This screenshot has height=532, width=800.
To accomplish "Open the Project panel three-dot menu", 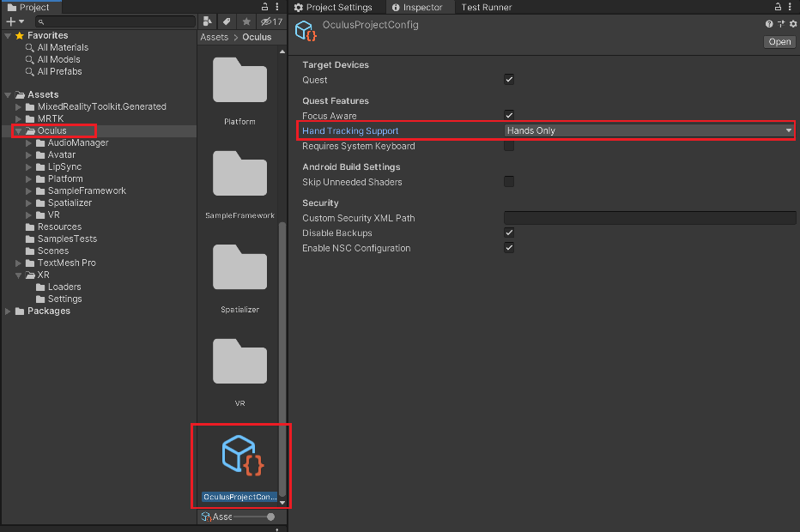I will click(277, 7).
